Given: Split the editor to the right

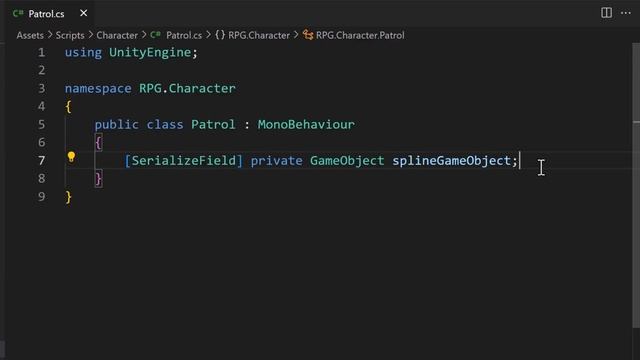Looking at the screenshot, I should pos(606,13).
